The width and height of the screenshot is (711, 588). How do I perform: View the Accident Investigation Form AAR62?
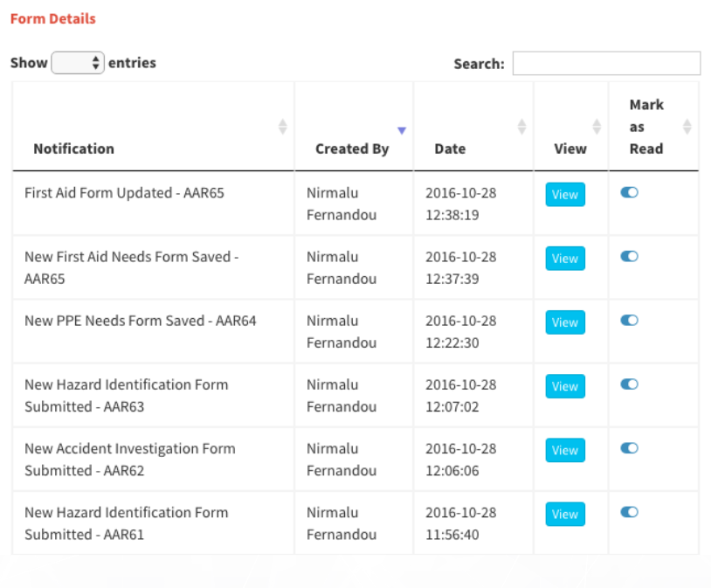click(565, 450)
